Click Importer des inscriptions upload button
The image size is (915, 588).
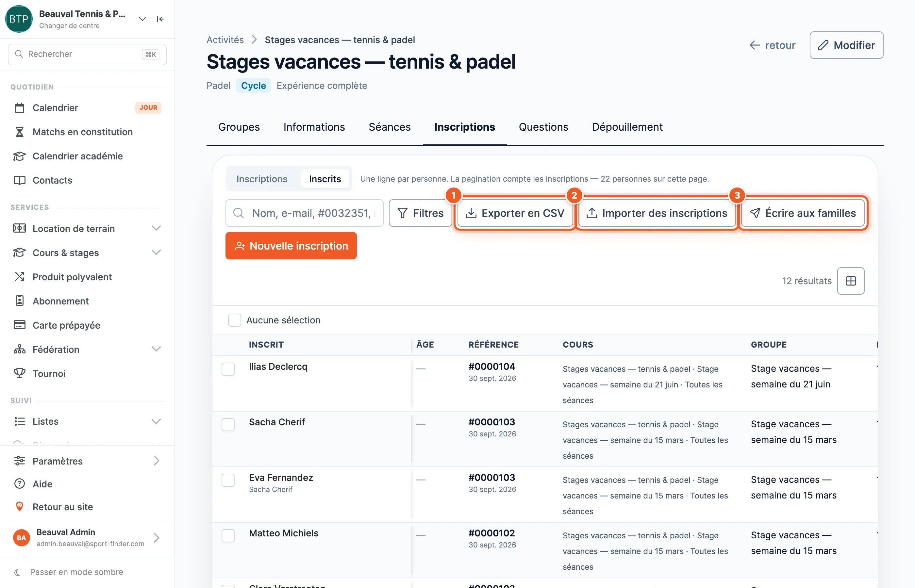click(657, 213)
